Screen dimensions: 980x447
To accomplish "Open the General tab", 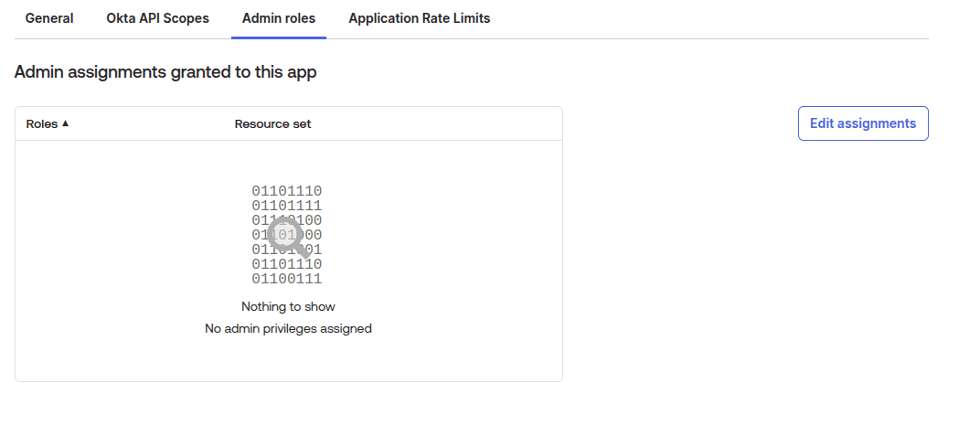I will (x=49, y=18).
